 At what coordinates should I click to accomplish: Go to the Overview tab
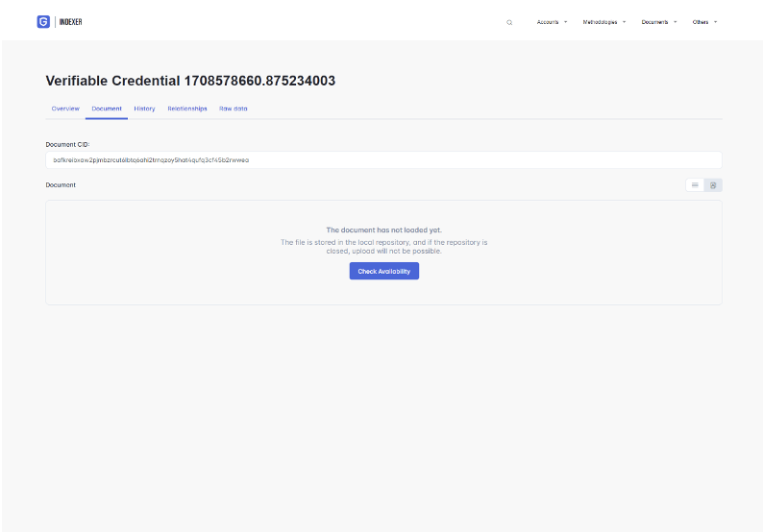65,109
